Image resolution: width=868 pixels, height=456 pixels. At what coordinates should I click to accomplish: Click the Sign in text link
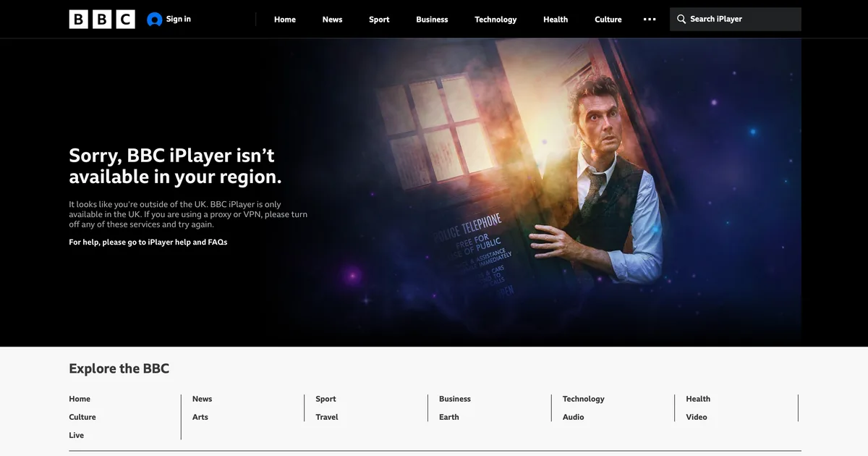179,19
